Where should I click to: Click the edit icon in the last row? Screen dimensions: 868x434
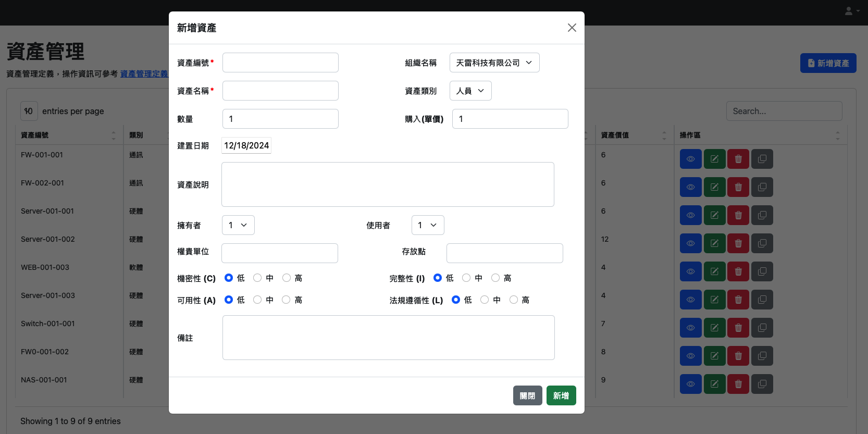tap(714, 384)
